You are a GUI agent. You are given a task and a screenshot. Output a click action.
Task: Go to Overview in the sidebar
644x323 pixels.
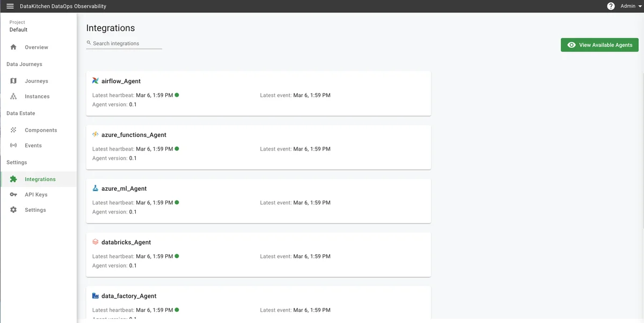point(36,47)
